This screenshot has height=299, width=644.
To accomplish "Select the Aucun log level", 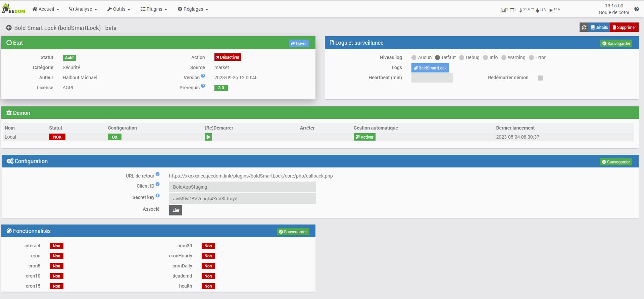I will point(414,58).
